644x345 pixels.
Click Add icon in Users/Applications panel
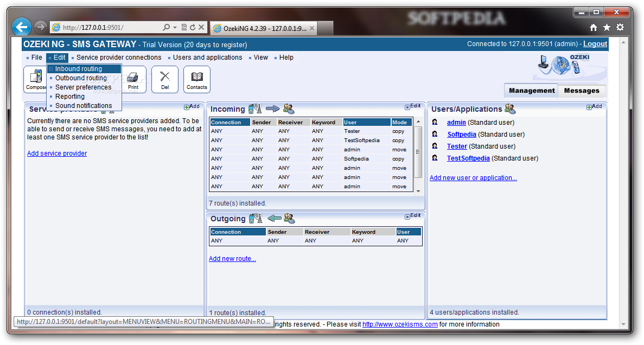(x=594, y=106)
